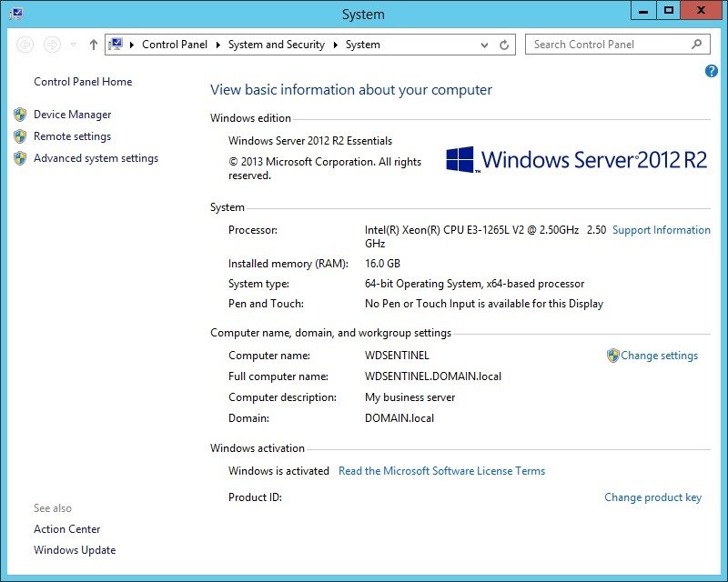728x582 pixels.
Task: Click Change settings for computer name
Action: click(659, 356)
